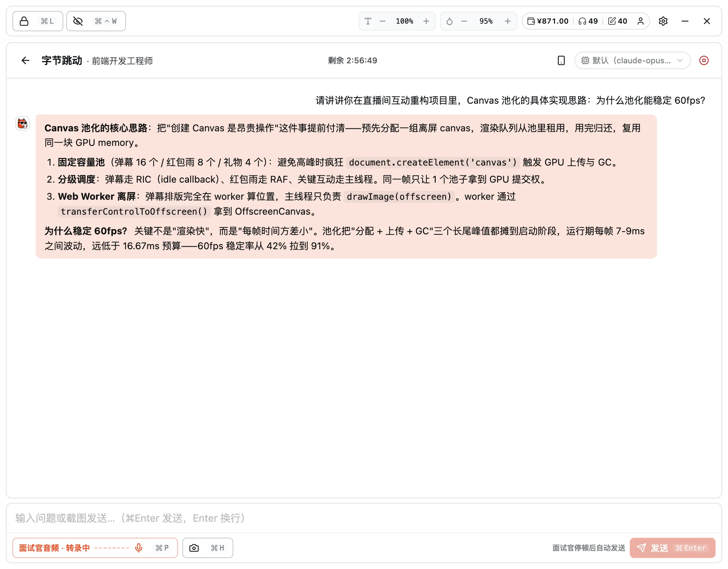Open user profile icon
Screen dimensions: 728x569
(641, 21)
